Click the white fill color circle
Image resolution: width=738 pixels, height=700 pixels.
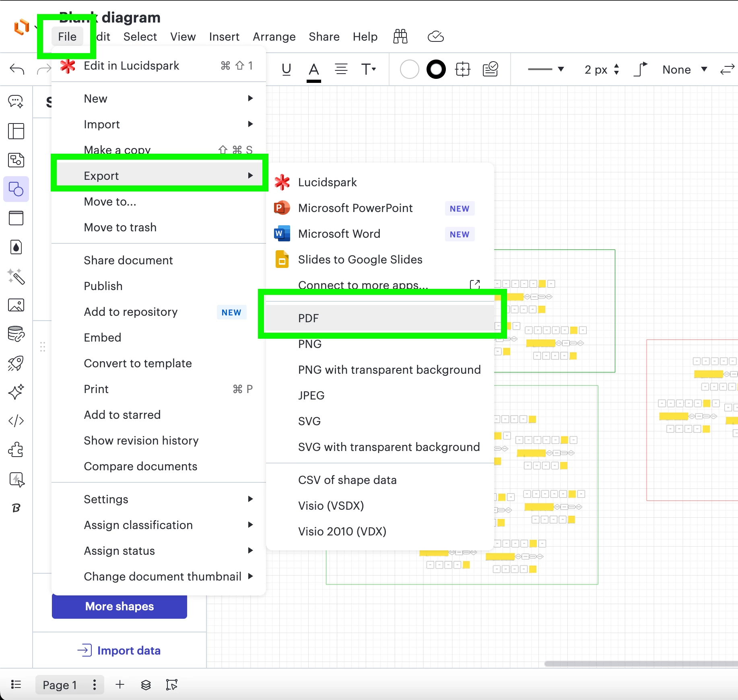click(410, 69)
